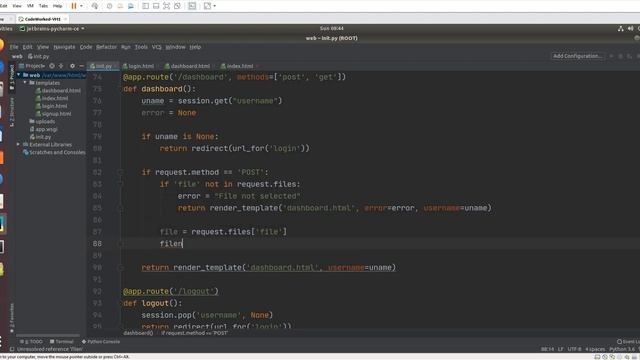Click the LF line separator in status bar
640x360 pixels.
560,349
